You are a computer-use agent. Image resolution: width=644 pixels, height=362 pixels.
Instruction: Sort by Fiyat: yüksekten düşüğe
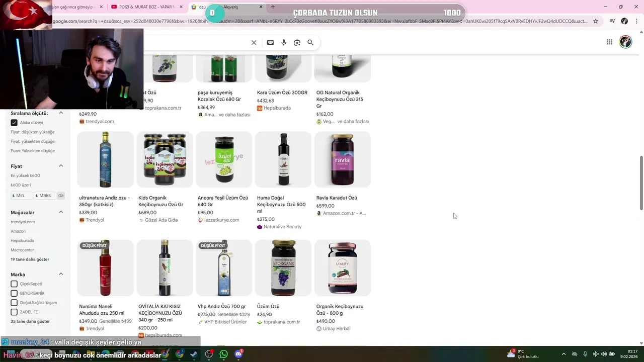click(x=33, y=141)
